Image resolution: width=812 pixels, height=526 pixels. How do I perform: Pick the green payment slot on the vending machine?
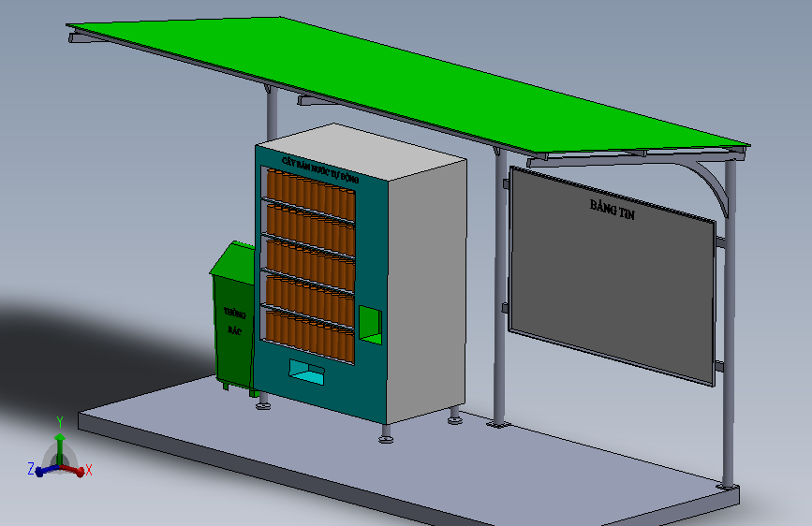370,325
